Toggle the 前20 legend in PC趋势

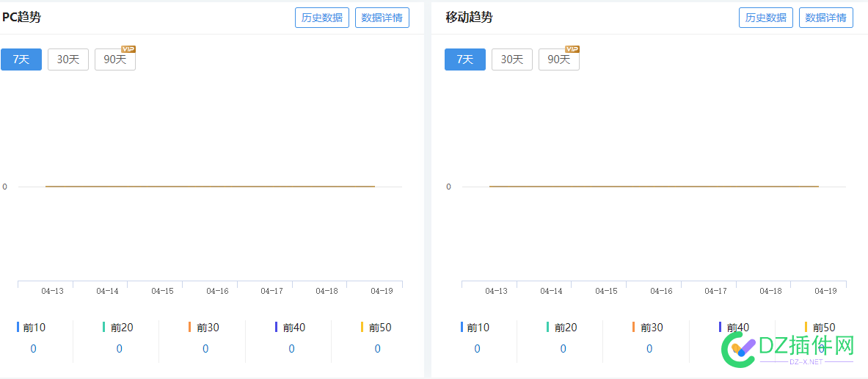[x=118, y=328]
